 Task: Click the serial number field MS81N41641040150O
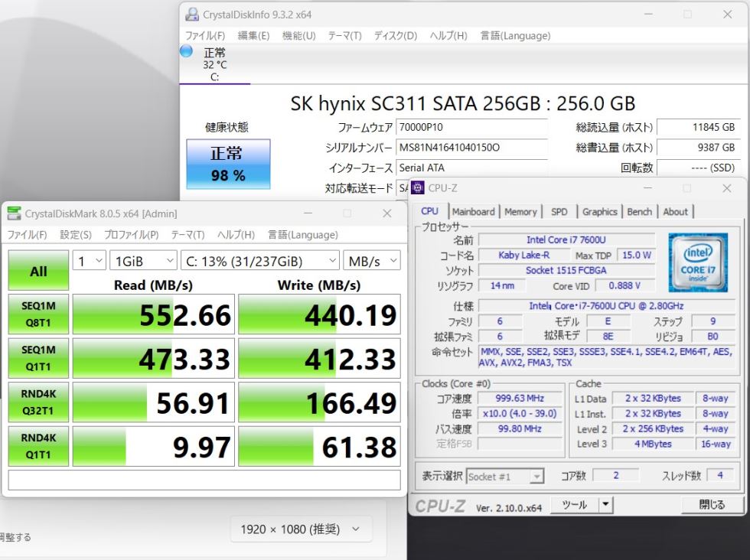(471, 148)
